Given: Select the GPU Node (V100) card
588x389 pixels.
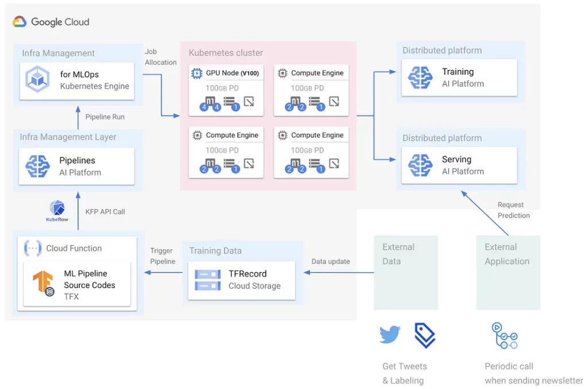Looking at the screenshot, I should [x=226, y=90].
